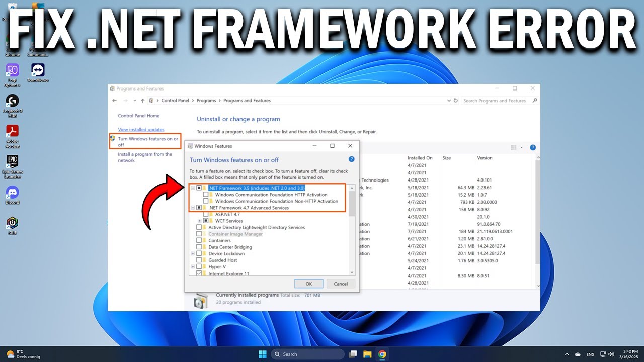Click Programs in the breadcrumb path
This screenshot has height=362, width=644.
206,101
